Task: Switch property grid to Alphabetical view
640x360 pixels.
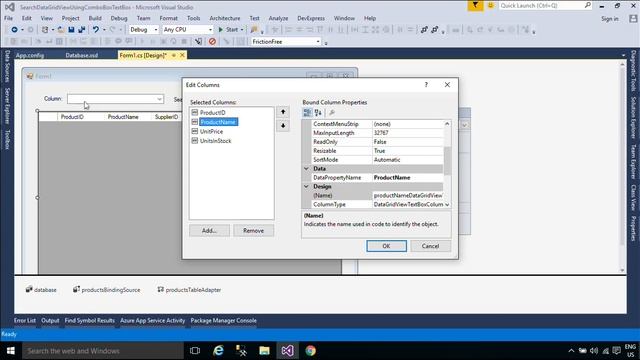Action: coord(318,113)
